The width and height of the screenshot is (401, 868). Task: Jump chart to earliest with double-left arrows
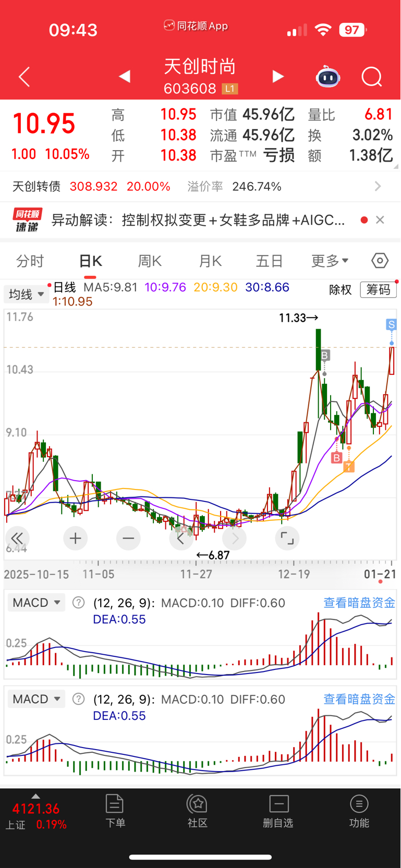click(17, 538)
